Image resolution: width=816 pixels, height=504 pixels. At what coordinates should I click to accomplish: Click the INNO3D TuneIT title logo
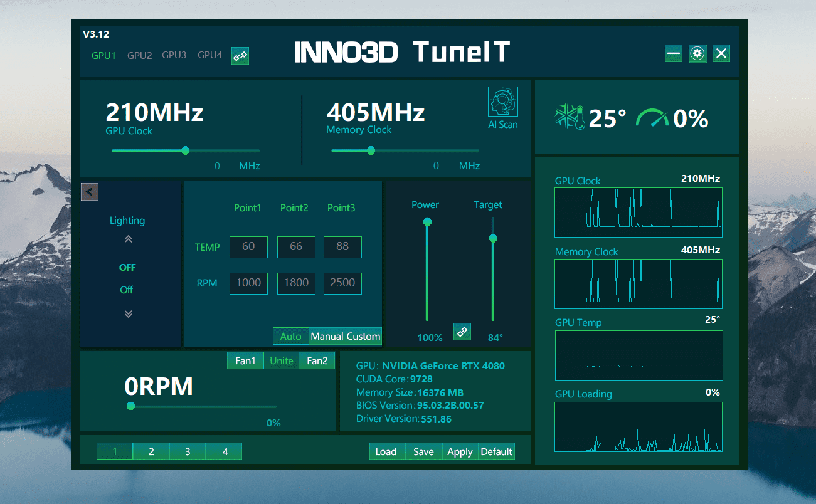402,53
